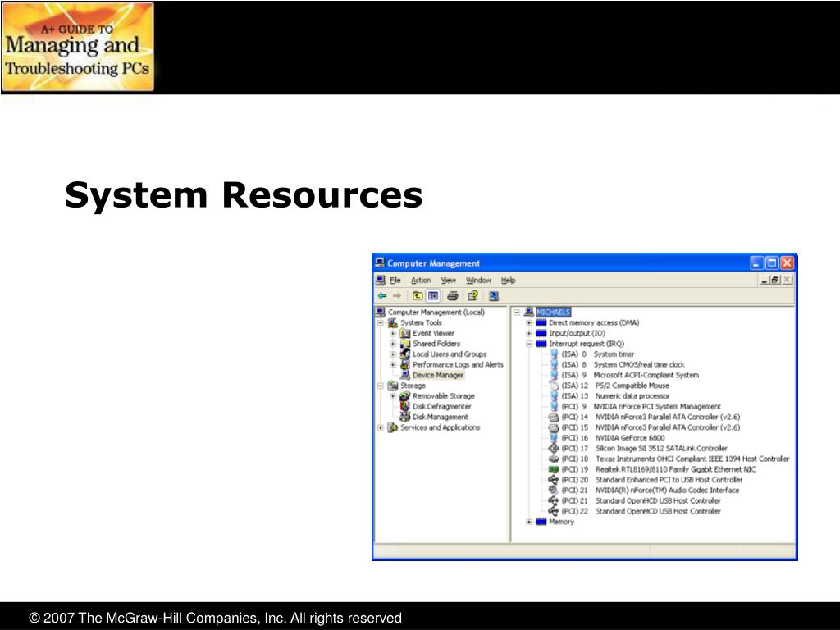Click the Silicon Image SATALink controller icon
Image resolution: width=840 pixels, height=630 pixels.
554,449
